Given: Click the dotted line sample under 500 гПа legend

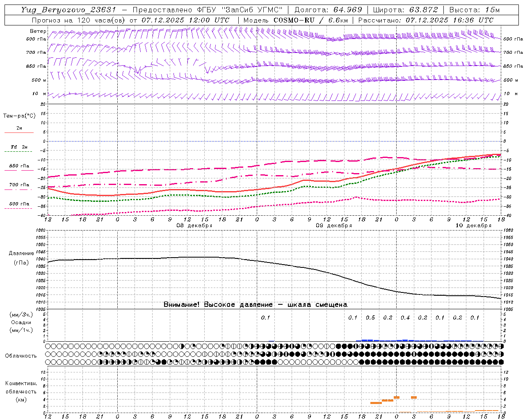Looking at the screenshot, I should [19, 208].
